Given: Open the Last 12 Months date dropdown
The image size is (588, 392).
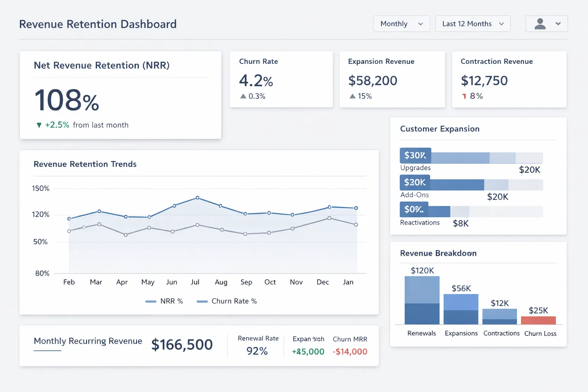Looking at the screenshot, I should pyautogui.click(x=473, y=23).
